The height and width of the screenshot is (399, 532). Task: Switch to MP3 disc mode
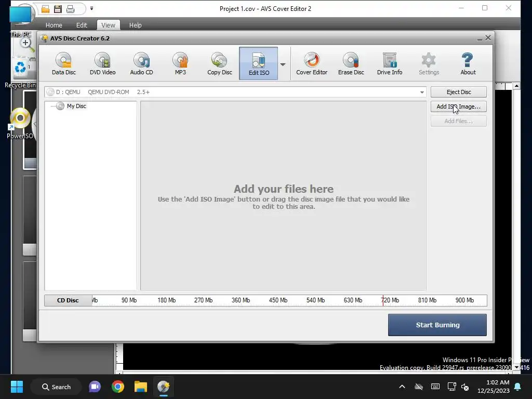pos(180,63)
